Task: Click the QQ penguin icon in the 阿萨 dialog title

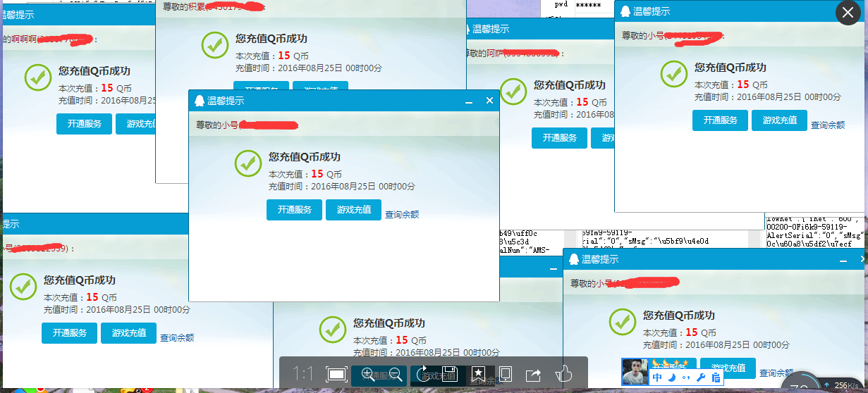Action: (467, 29)
